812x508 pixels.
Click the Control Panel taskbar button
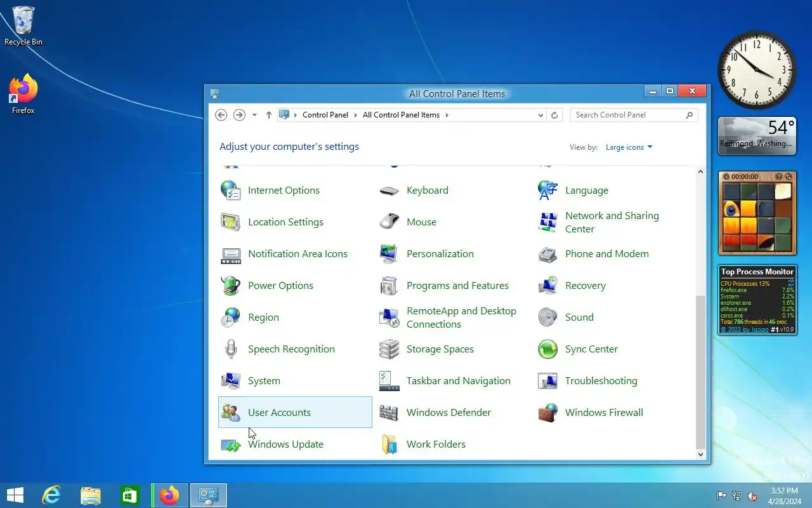[209, 495]
